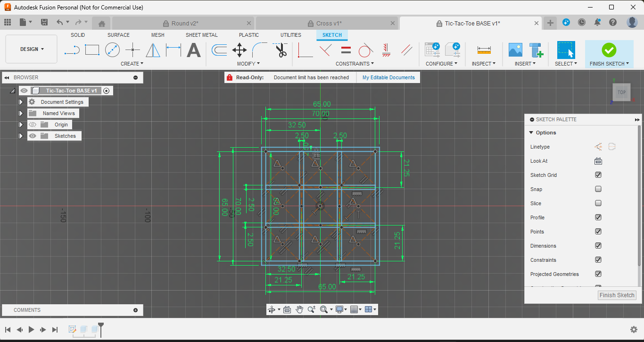Toggle the Points checkbox

click(x=598, y=232)
